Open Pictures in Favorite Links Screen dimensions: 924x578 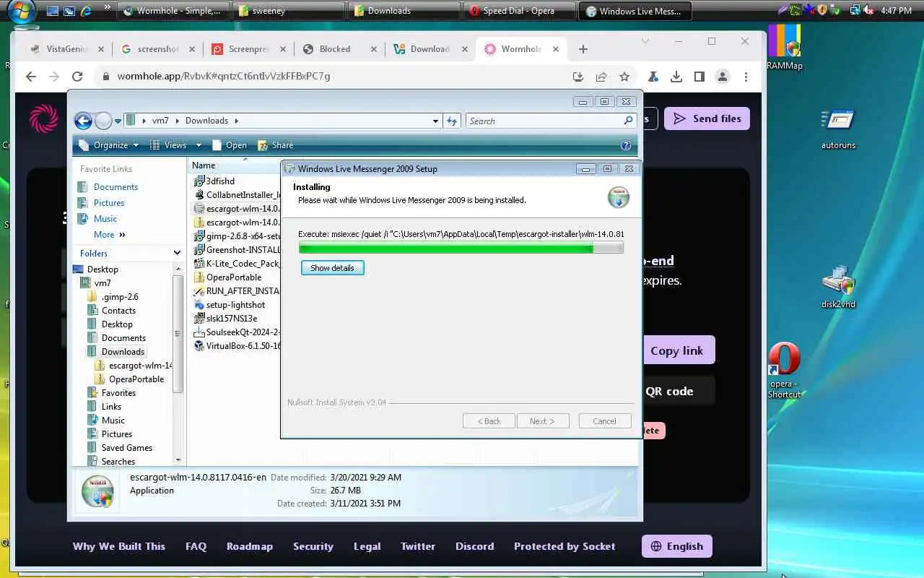(x=109, y=203)
